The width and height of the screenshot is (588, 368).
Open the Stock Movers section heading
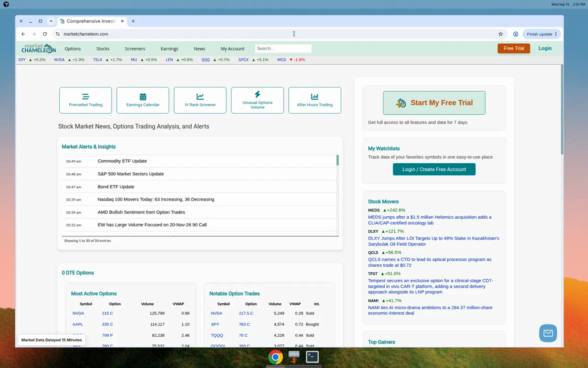point(383,202)
